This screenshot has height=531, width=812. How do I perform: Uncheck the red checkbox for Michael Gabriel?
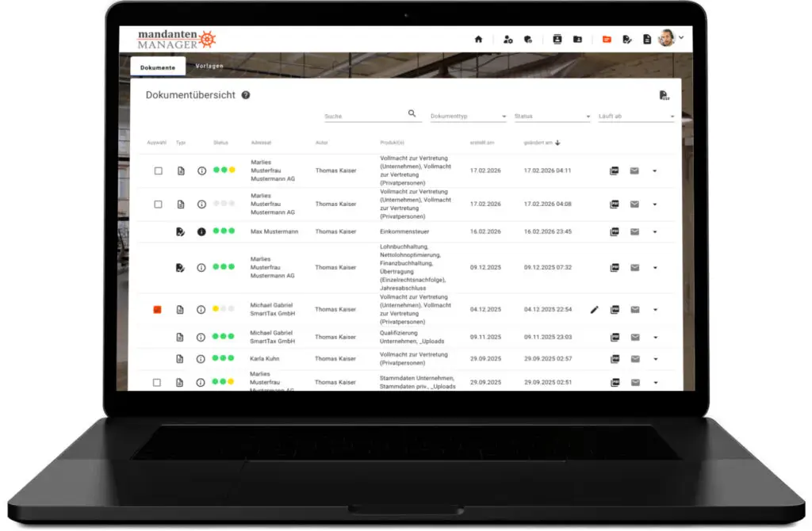[158, 310]
